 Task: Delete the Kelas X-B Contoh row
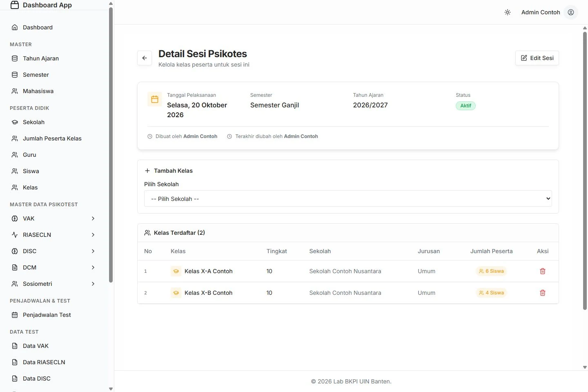coord(543,293)
